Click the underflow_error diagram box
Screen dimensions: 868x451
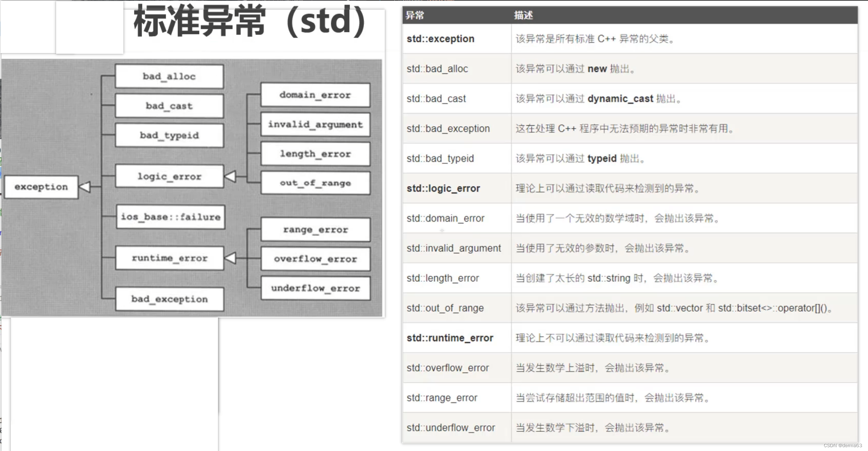point(315,288)
